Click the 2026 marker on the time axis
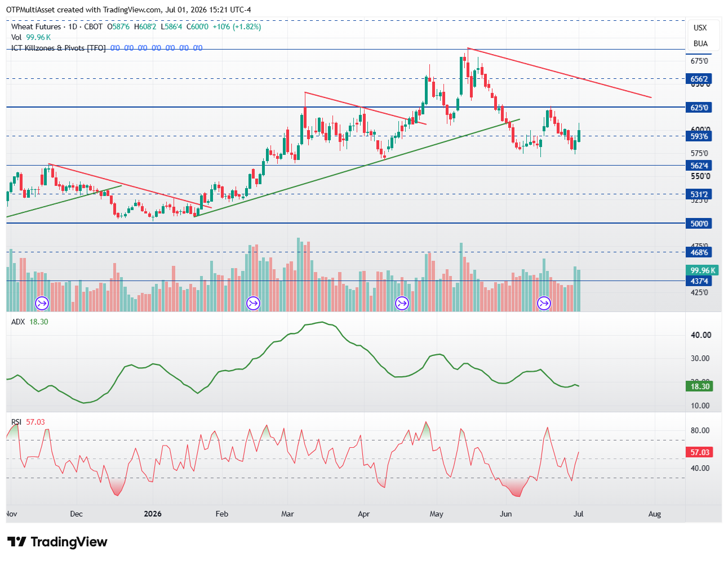728x561 pixels. 153,514
